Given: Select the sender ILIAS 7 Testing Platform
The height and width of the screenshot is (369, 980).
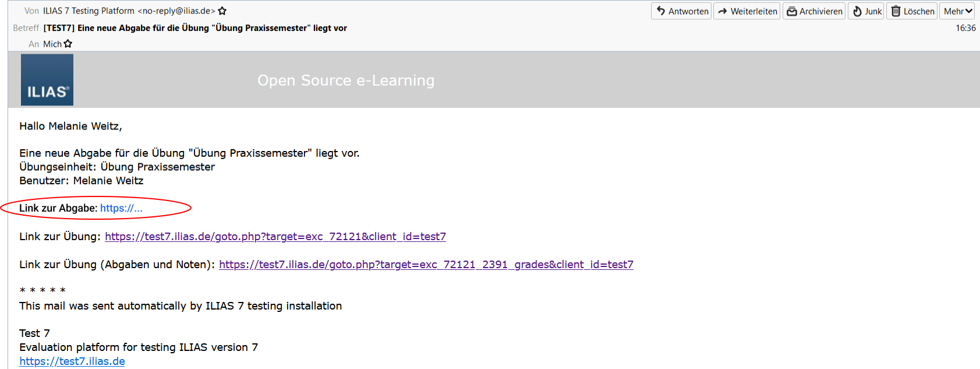Looking at the screenshot, I should coord(89,11).
